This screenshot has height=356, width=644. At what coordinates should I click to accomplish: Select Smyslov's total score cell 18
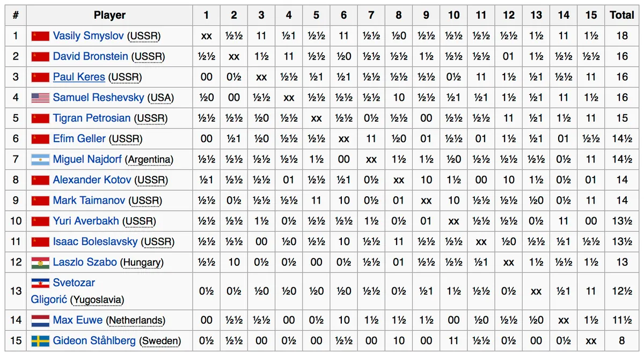[622, 36]
